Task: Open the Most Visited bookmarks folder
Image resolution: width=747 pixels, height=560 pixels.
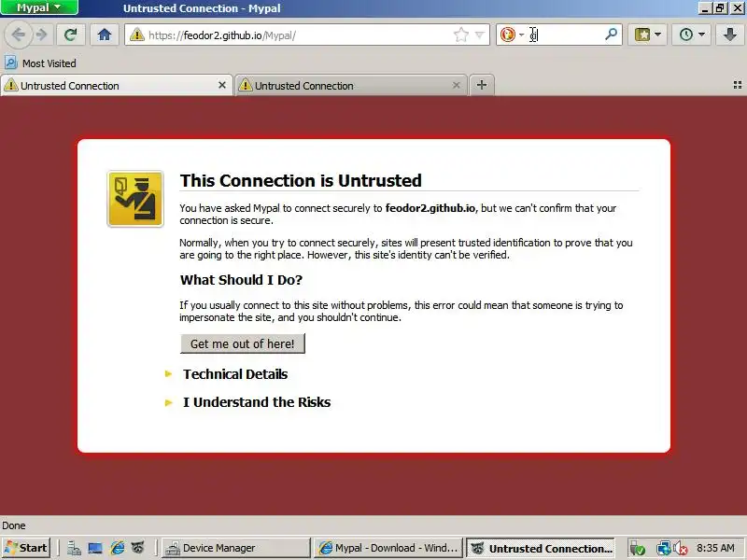Action: 40,63
